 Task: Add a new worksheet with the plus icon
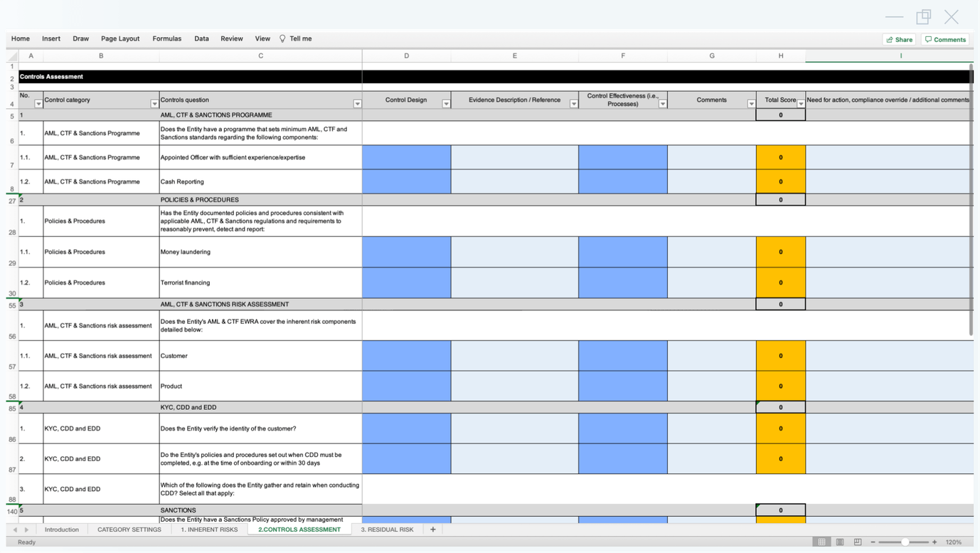432,530
